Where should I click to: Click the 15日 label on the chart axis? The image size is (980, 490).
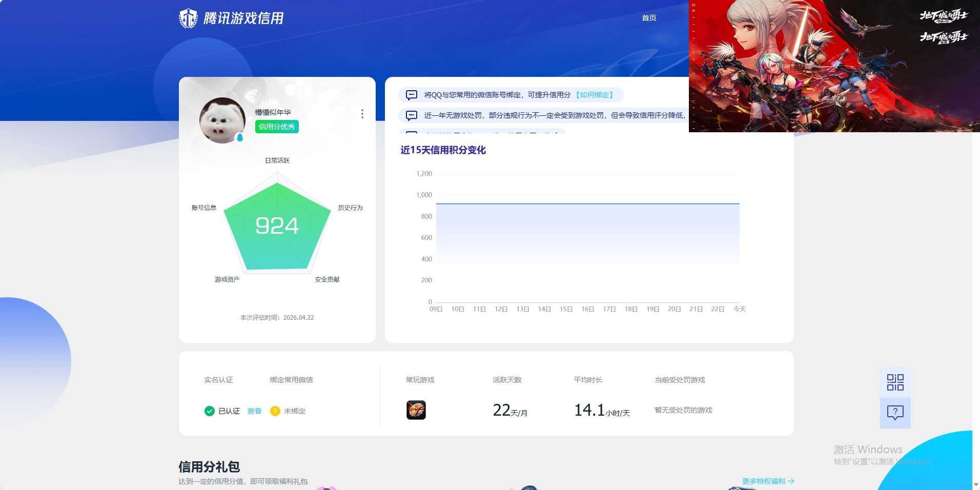[566, 309]
